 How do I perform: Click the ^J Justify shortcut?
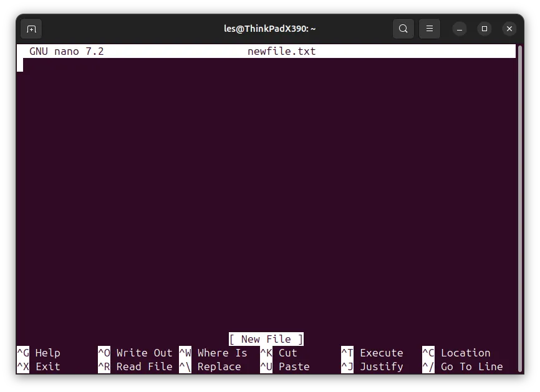tap(372, 366)
